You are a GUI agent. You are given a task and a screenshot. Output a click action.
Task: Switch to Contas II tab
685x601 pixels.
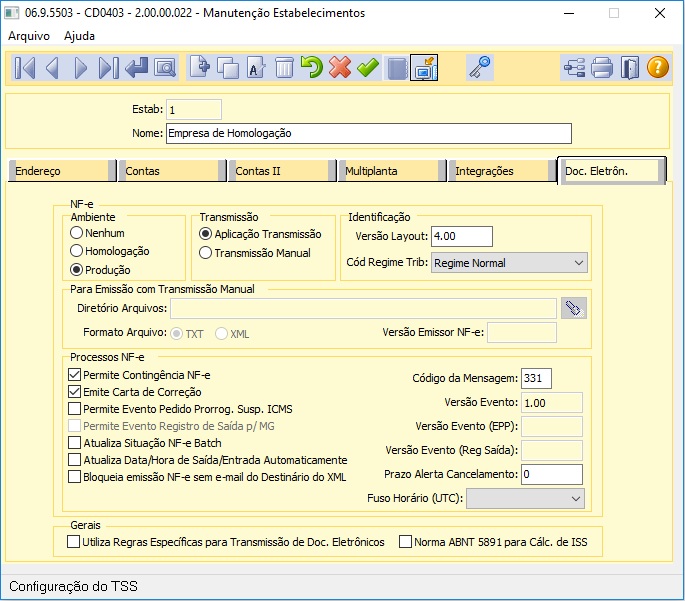[282, 171]
